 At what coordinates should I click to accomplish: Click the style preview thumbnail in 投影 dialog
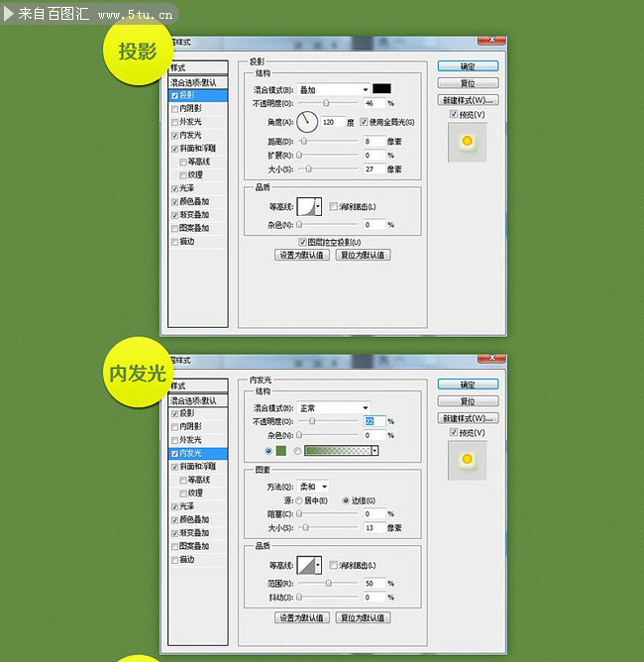pos(467,144)
